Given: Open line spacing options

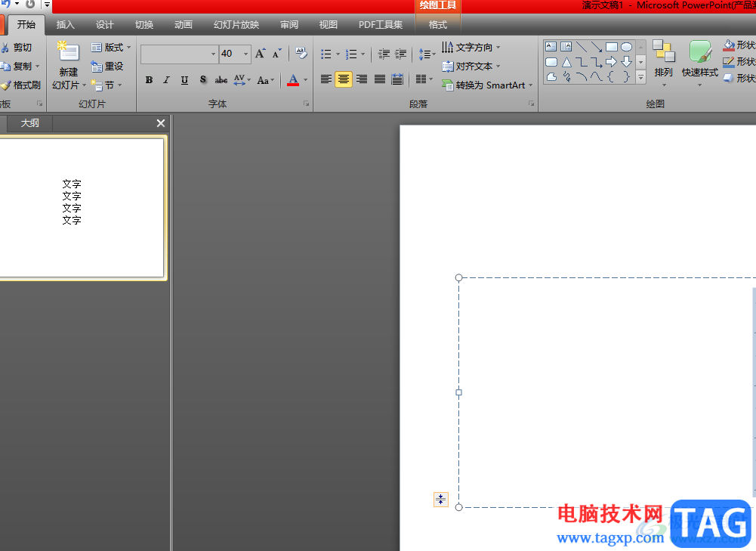Looking at the screenshot, I should click(x=427, y=54).
